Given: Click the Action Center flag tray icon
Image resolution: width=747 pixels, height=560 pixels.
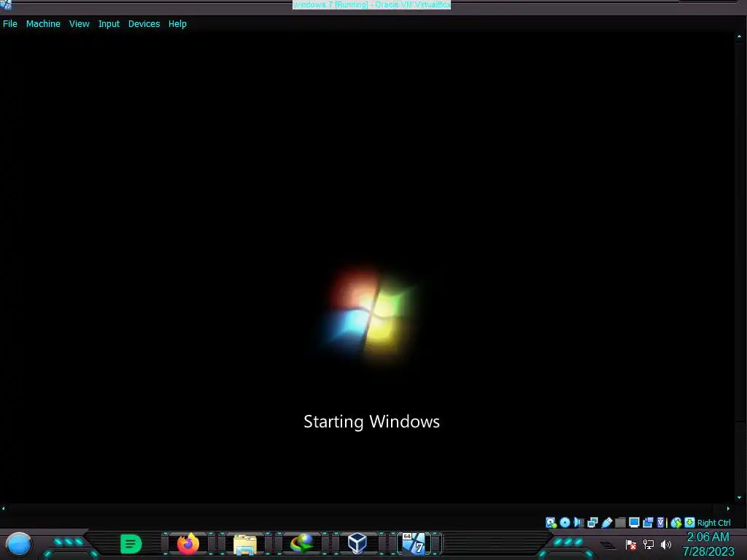Looking at the screenshot, I should [631, 544].
